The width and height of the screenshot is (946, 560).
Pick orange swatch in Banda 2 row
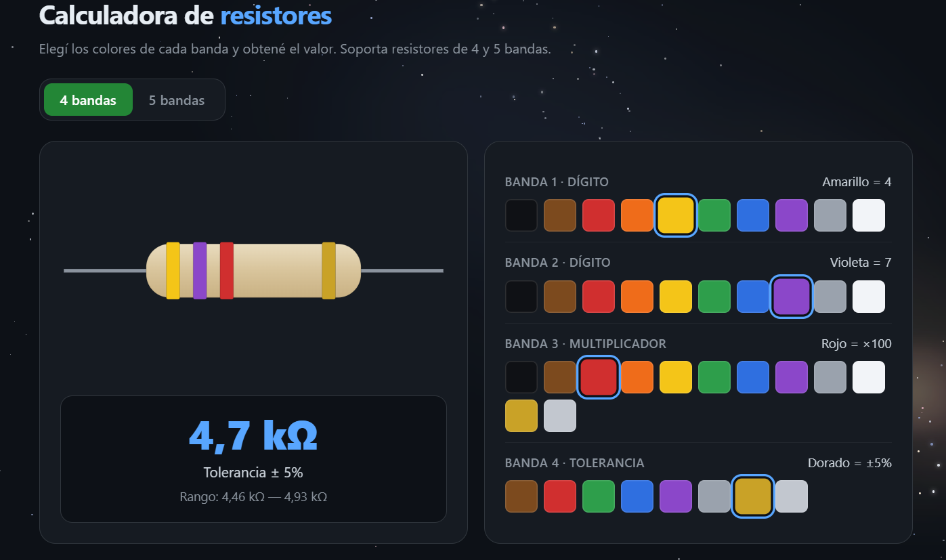click(x=637, y=297)
